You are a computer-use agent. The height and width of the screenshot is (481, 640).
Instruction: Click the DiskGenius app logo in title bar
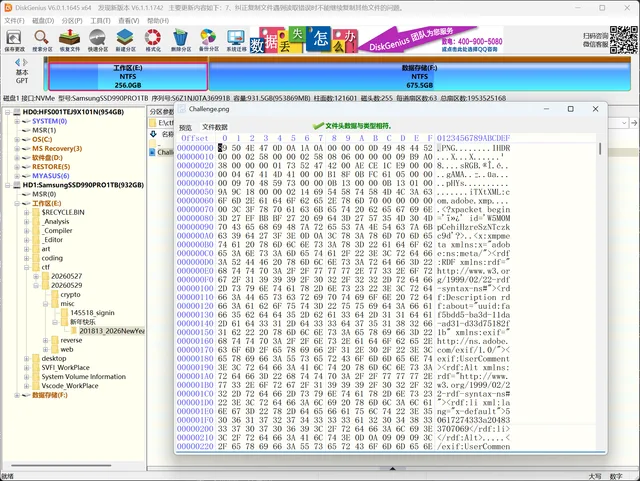point(8,8)
